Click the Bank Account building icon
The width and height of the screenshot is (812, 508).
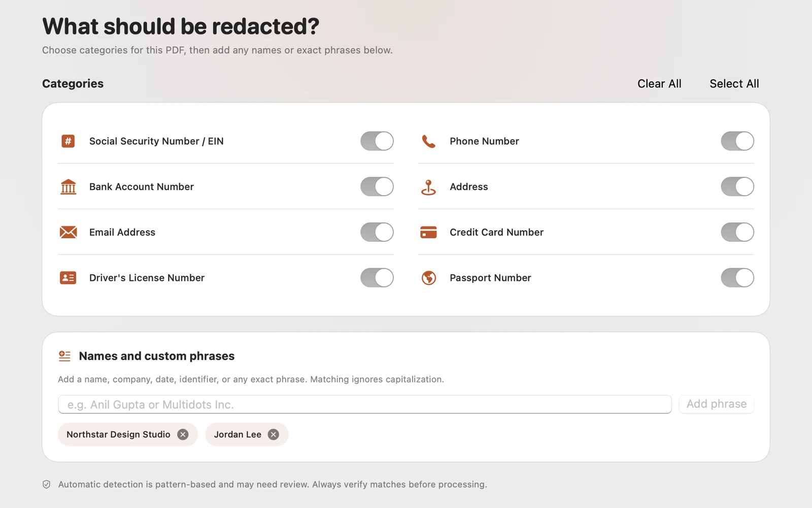click(x=68, y=187)
